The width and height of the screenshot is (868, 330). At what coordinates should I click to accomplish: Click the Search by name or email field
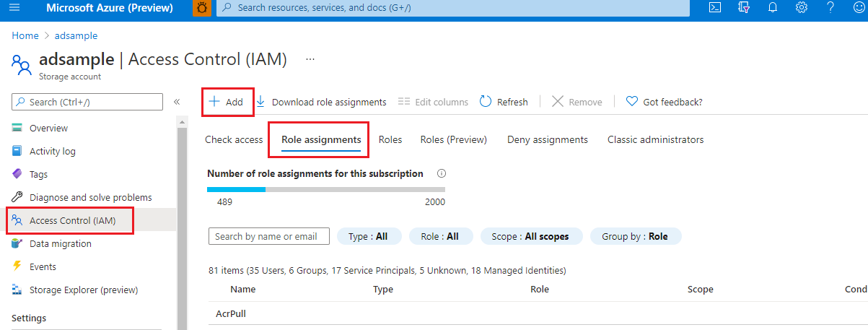click(x=268, y=236)
